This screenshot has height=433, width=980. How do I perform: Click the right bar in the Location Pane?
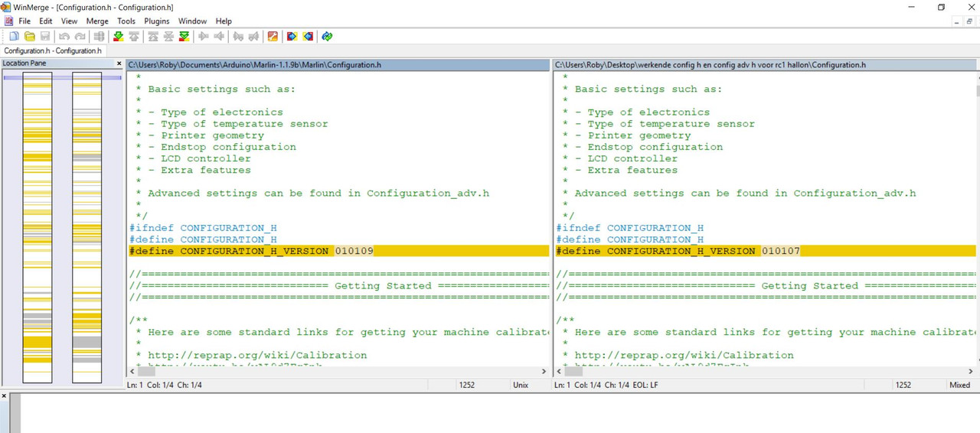[x=87, y=227]
